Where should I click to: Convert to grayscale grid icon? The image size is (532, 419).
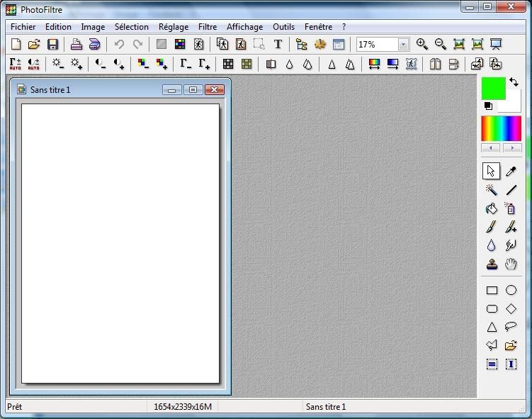228,64
